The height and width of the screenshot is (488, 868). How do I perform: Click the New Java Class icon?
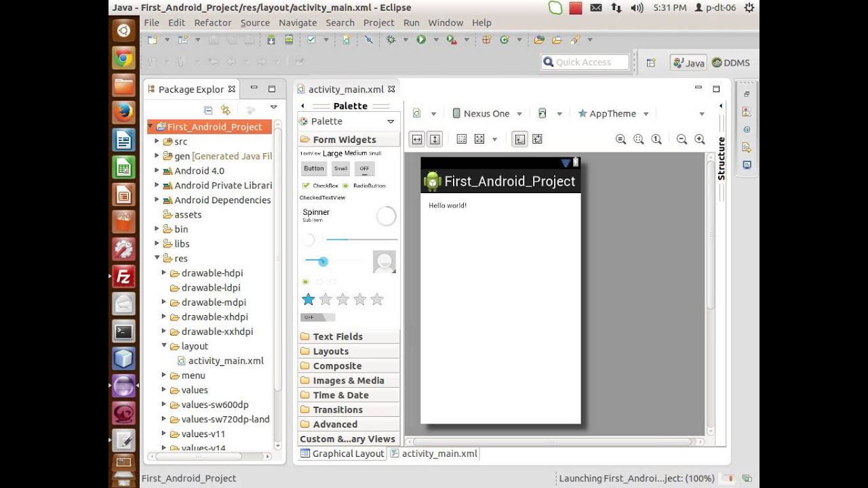(x=505, y=40)
